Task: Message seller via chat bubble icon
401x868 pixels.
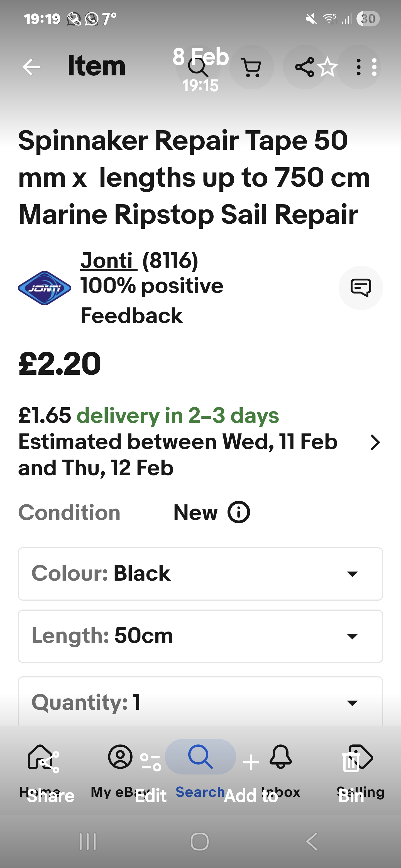Action: (x=361, y=288)
